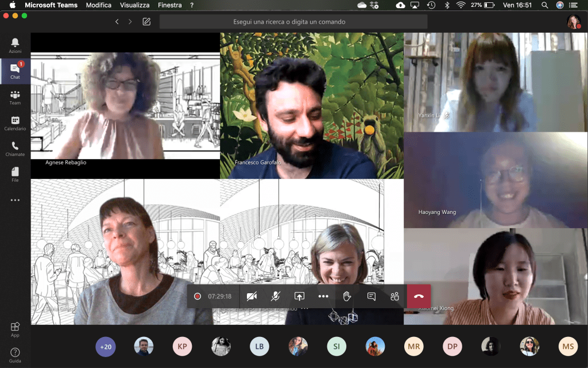Open the Calendario view
This screenshot has height=368, width=588.
click(x=15, y=123)
